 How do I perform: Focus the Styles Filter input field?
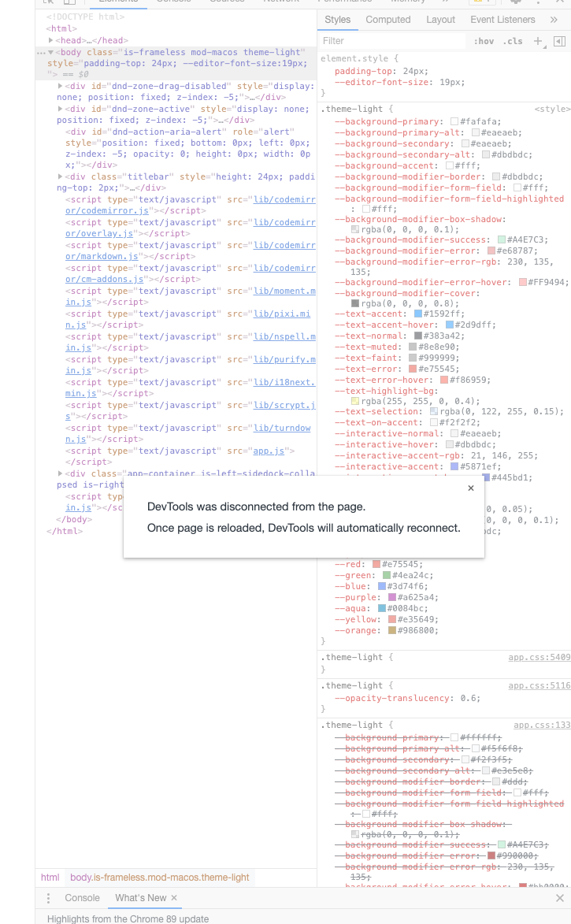point(395,41)
